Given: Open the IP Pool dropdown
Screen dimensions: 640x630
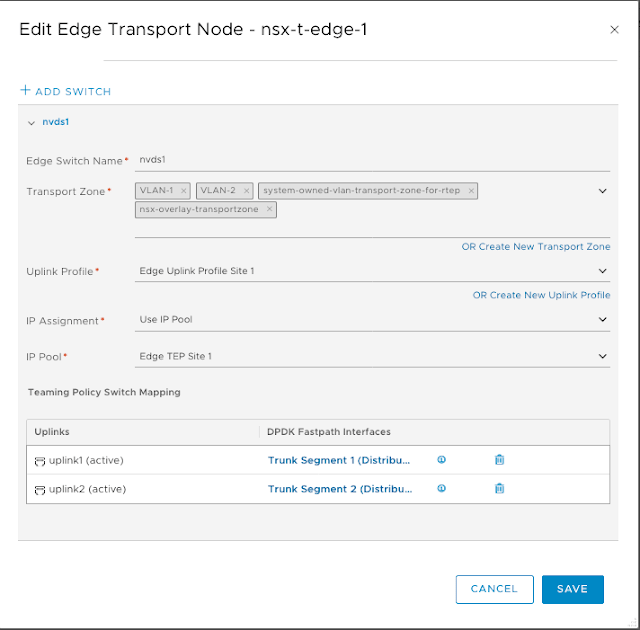Looking at the screenshot, I should (x=603, y=356).
